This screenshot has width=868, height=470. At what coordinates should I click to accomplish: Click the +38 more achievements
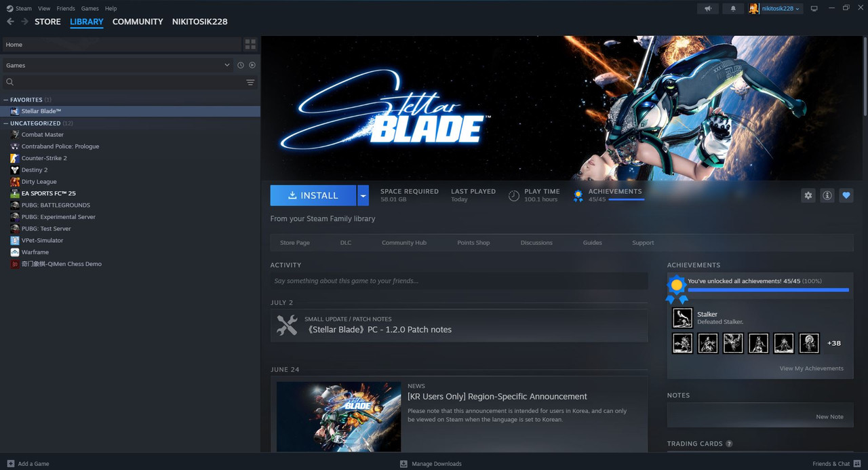coord(834,343)
